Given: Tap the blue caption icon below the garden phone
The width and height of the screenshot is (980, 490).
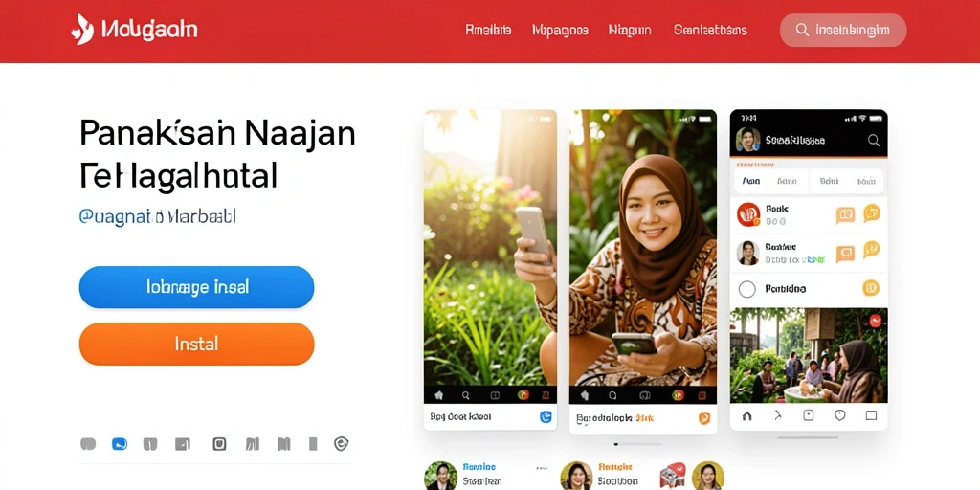Looking at the screenshot, I should [x=546, y=417].
